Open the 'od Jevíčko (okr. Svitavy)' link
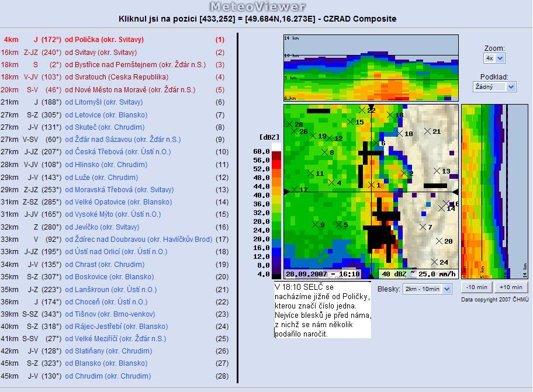The height and width of the screenshot is (392, 533). 102,227
